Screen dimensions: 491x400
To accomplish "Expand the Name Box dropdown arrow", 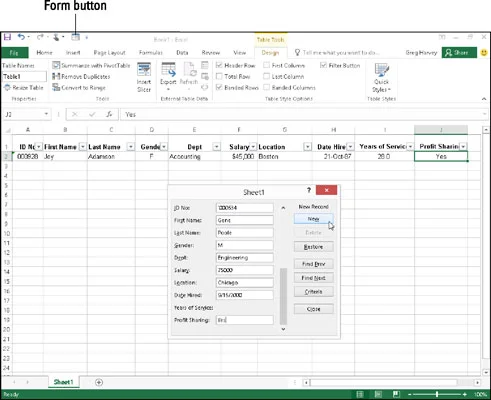I will (x=46, y=114).
